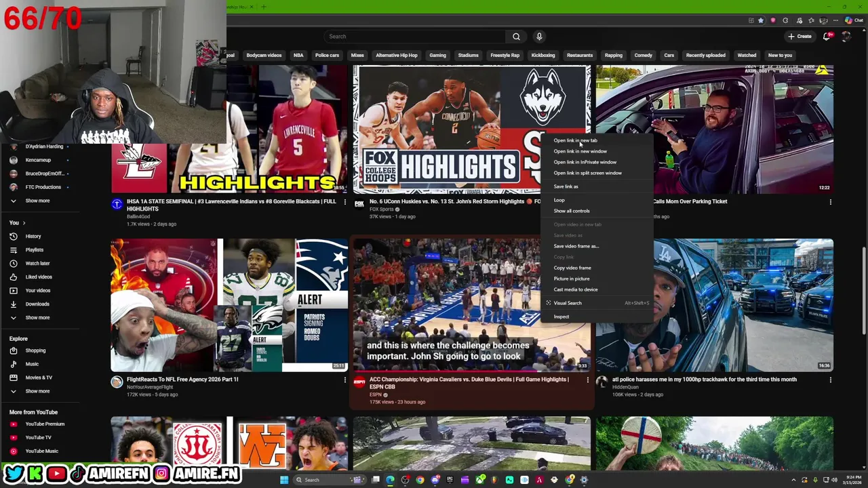
Task: Open options menu for Lawrenceville Indians video
Action: coord(344,202)
